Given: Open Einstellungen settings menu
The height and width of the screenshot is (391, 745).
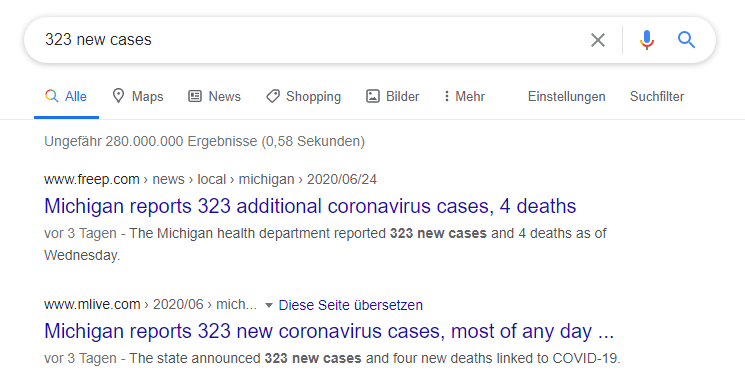Looking at the screenshot, I should [x=566, y=96].
